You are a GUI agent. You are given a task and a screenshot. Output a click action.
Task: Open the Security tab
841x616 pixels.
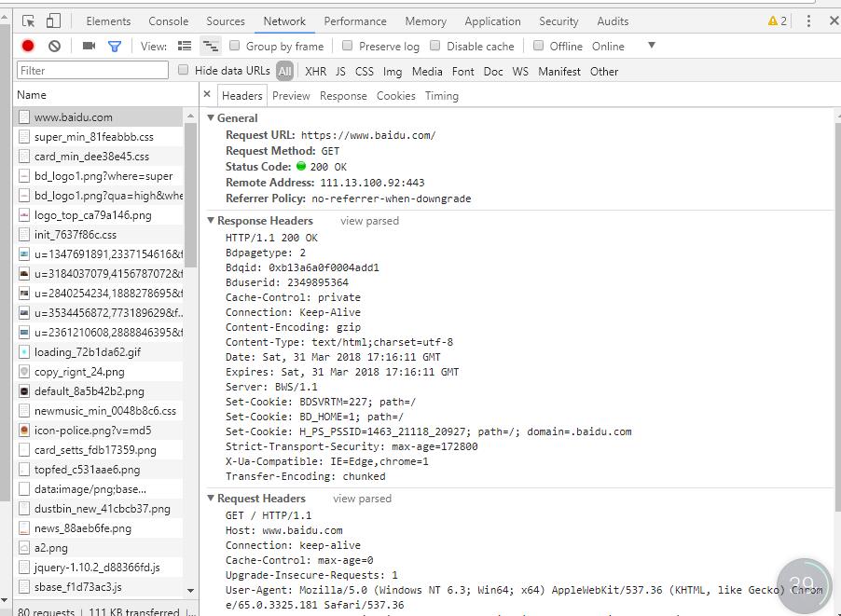point(558,21)
